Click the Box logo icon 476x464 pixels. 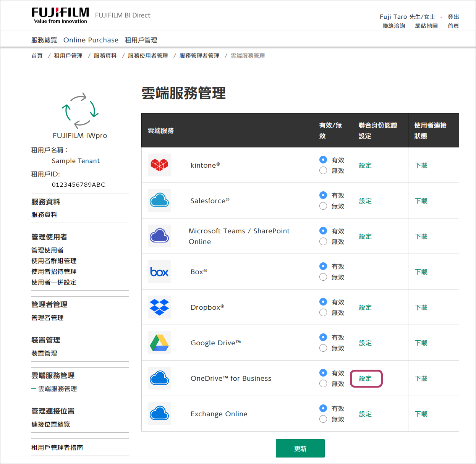159,272
